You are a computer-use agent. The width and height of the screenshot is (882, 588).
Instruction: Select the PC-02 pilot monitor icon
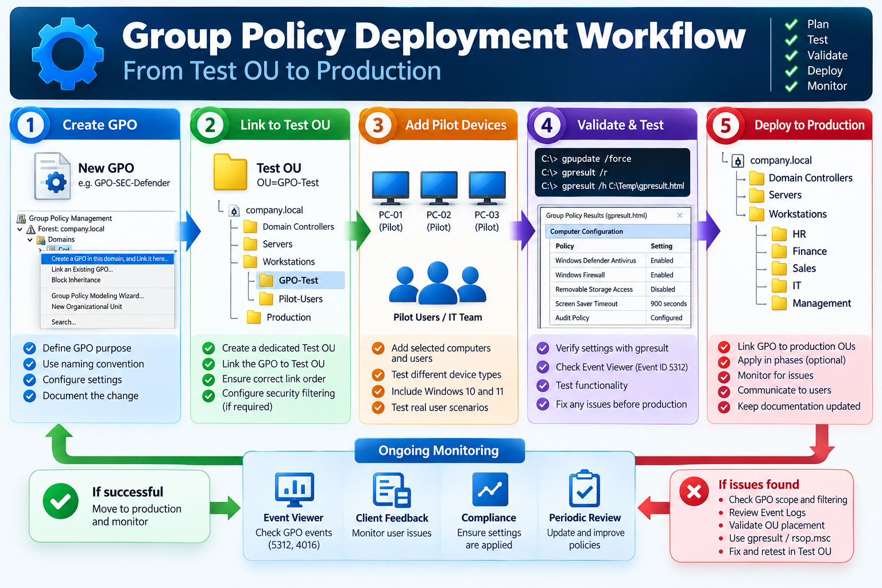[439, 188]
